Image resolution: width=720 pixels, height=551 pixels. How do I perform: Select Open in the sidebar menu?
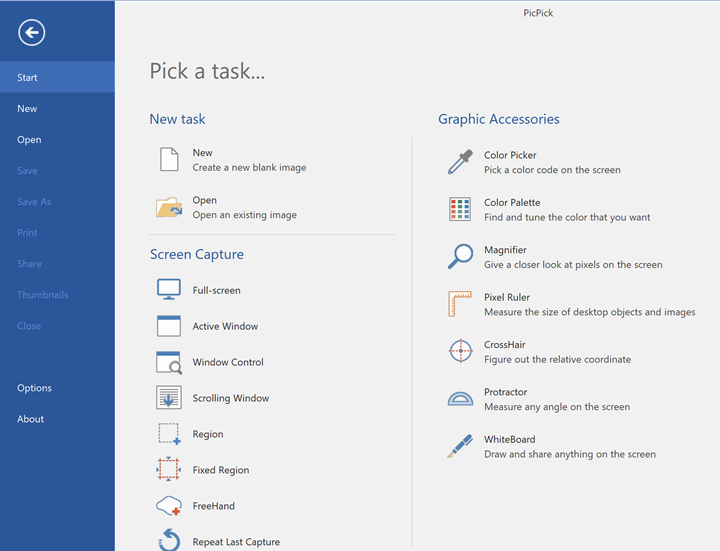pos(57,140)
